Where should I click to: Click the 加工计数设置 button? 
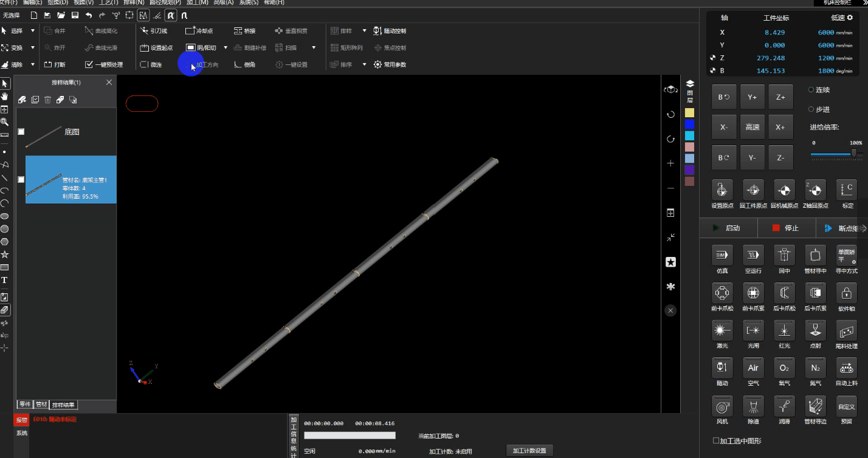[529, 451]
